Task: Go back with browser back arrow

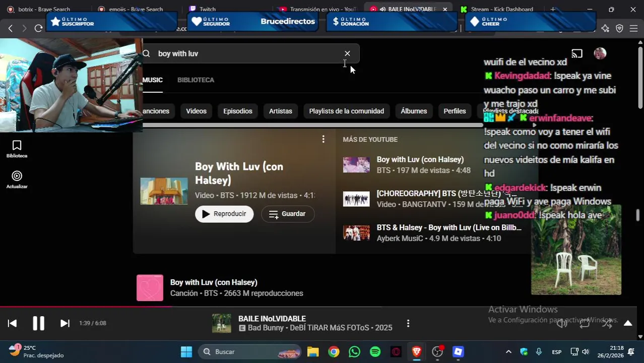Action: [x=11, y=28]
